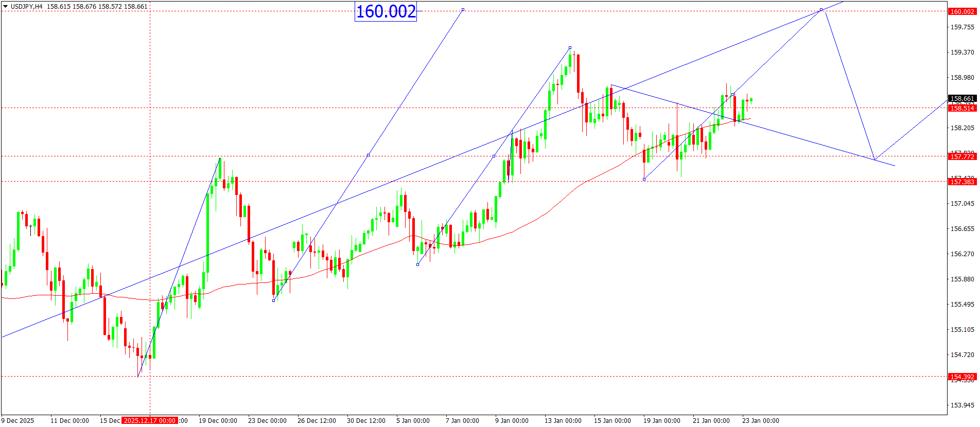Click the 13 Jan 00:00 time axis label
Screen dimensions: 980x427
click(x=563, y=420)
